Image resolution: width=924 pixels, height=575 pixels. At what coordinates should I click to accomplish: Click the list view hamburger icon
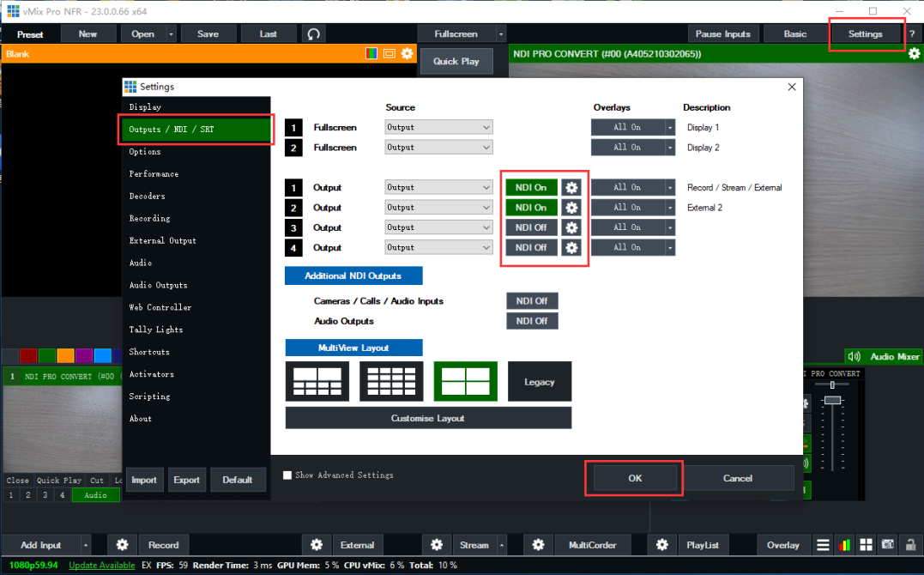(824, 545)
